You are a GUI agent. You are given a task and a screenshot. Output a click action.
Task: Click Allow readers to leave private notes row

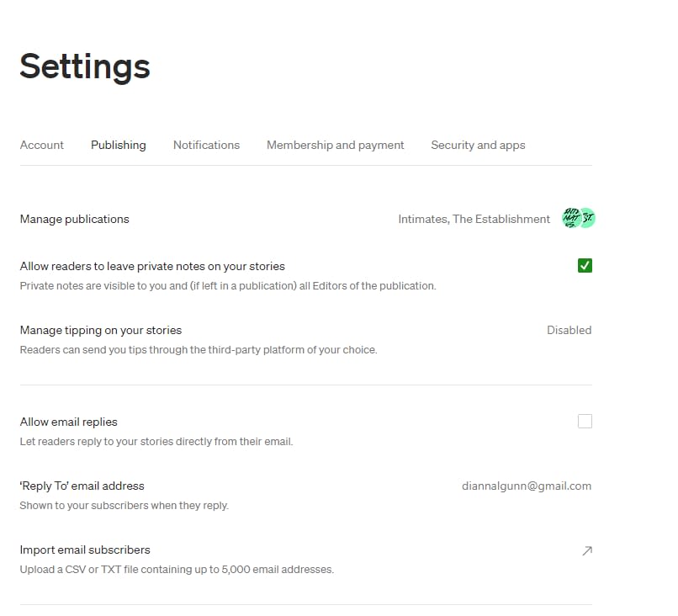151,265
